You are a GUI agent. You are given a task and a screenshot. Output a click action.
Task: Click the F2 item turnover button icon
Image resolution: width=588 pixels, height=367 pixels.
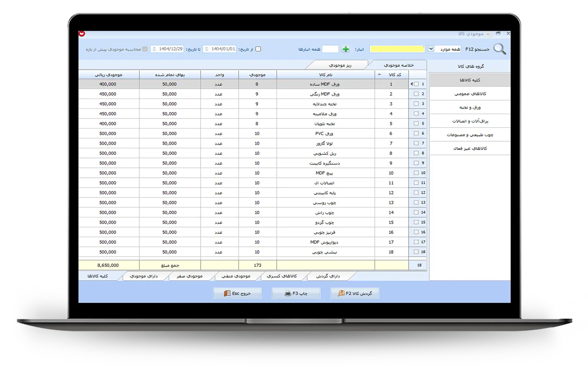(x=341, y=293)
